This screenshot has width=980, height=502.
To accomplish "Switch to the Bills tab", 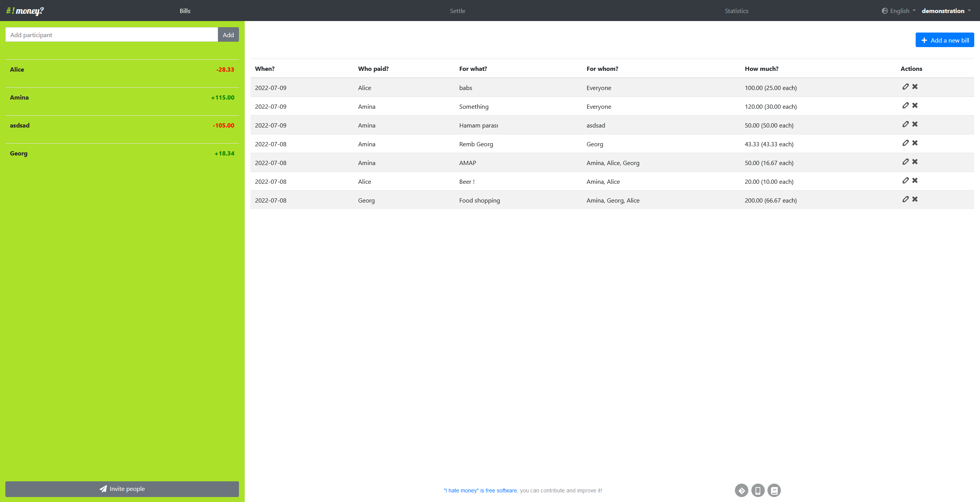I will 185,11.
